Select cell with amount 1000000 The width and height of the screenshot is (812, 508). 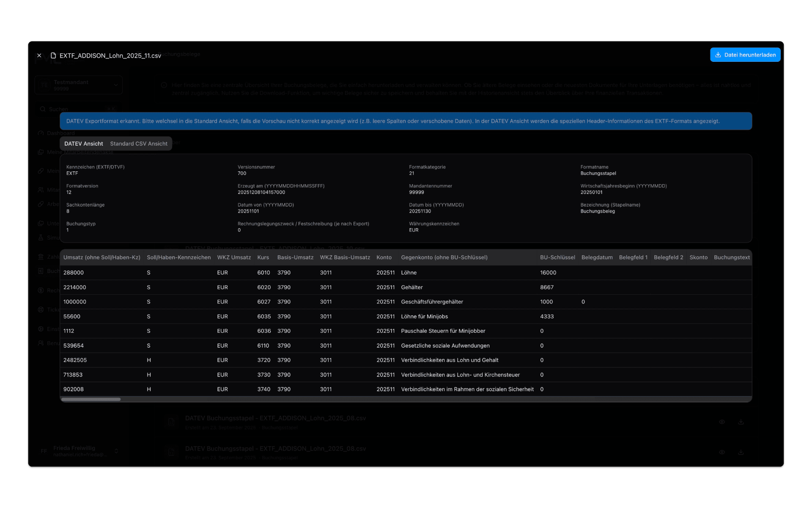[x=102, y=302]
